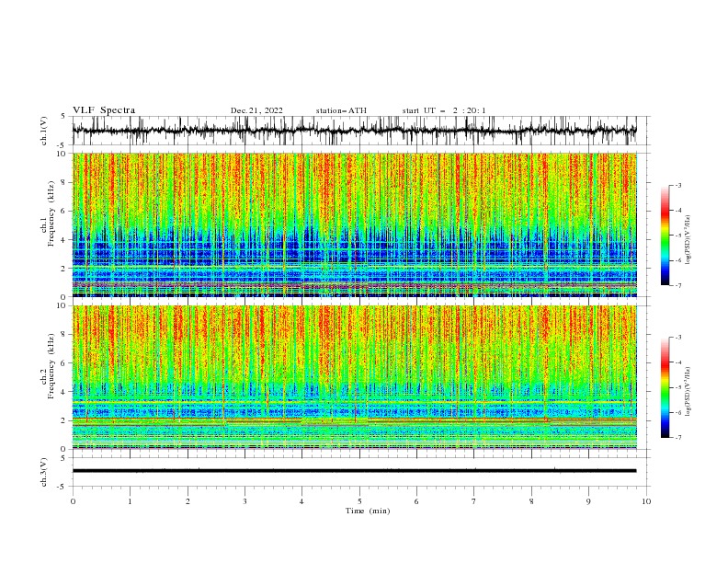Click the ch.2 Frequency (kHz) axis label
Screen dimensions: 728x563
pos(49,365)
